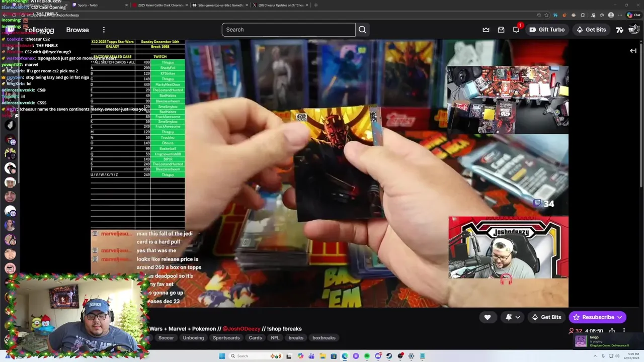The image size is (644, 362).
Task: Select the boxbreaks tag
Action: point(324,338)
